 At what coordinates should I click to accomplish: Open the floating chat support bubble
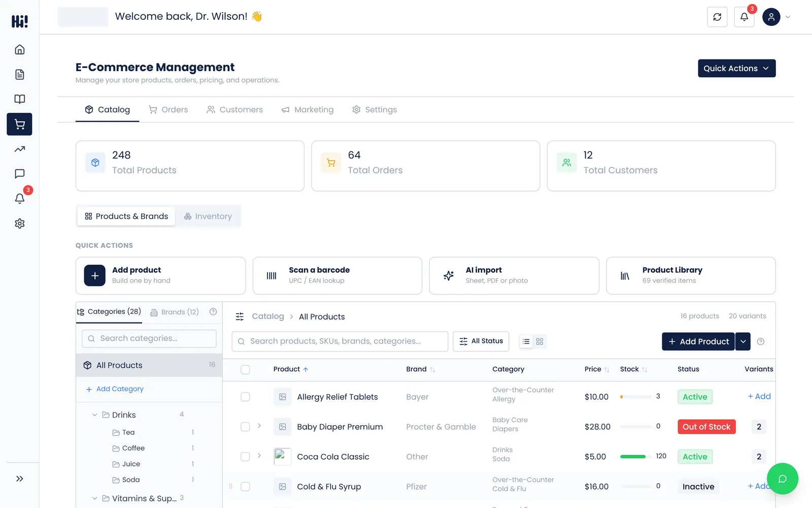coord(782,479)
